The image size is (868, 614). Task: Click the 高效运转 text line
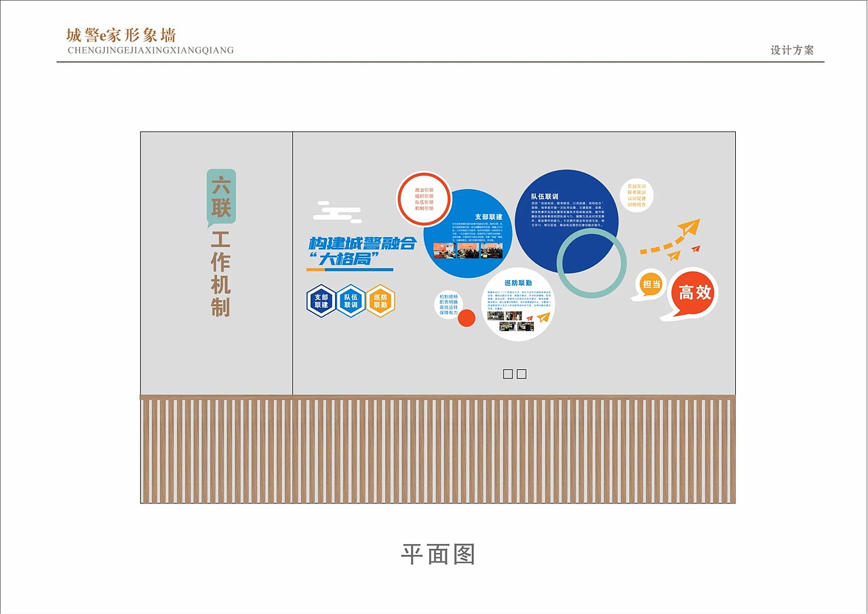point(449,308)
